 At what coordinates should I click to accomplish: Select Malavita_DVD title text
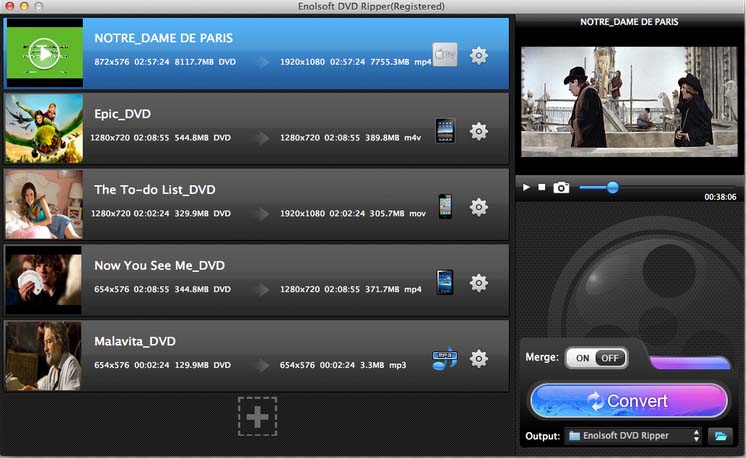135,341
